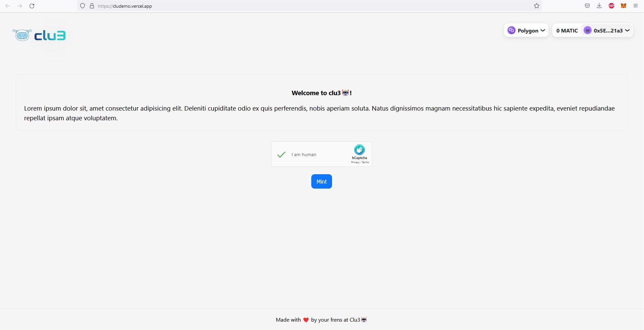Click the hCaptcha logo
The width and height of the screenshot is (644, 330).
pyautogui.click(x=359, y=149)
